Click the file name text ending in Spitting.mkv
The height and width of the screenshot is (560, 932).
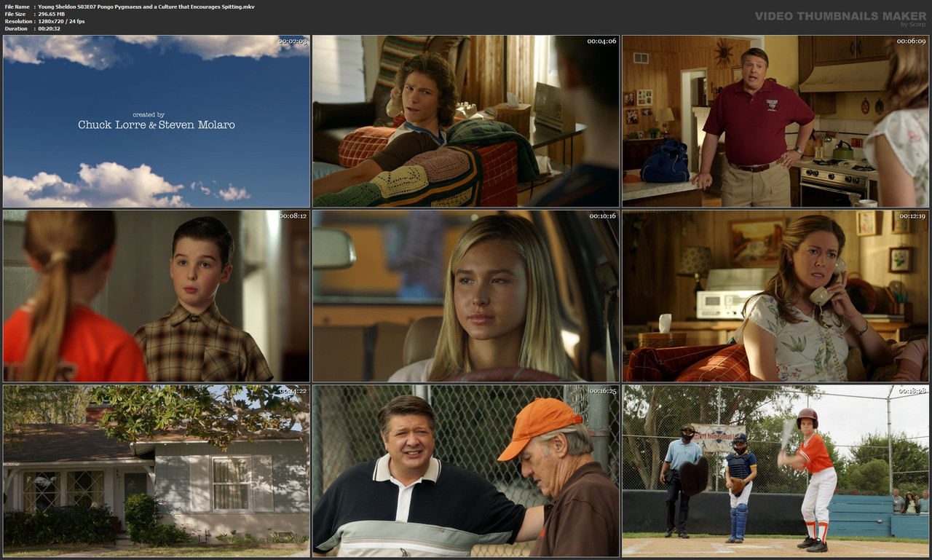coord(146,7)
